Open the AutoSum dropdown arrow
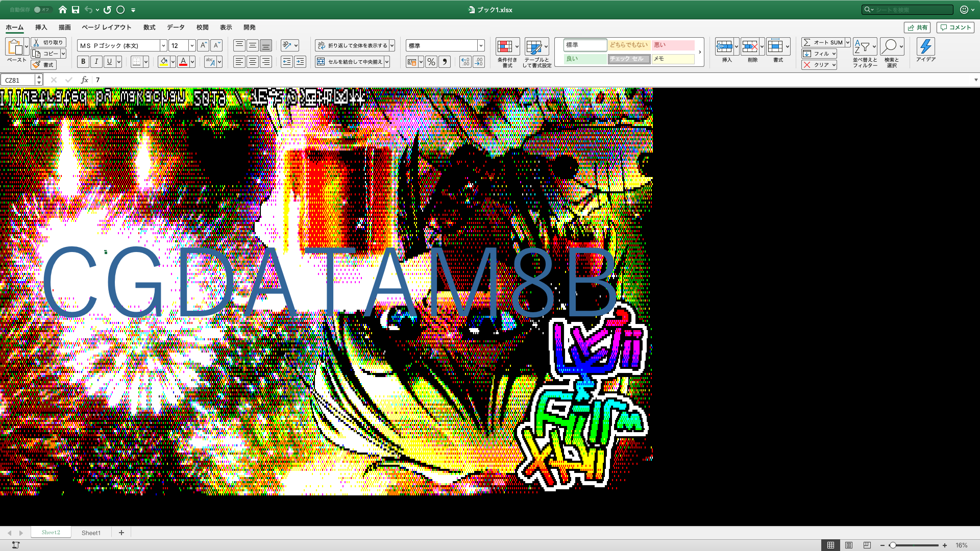Screen dimensions: 980x551 [847, 42]
